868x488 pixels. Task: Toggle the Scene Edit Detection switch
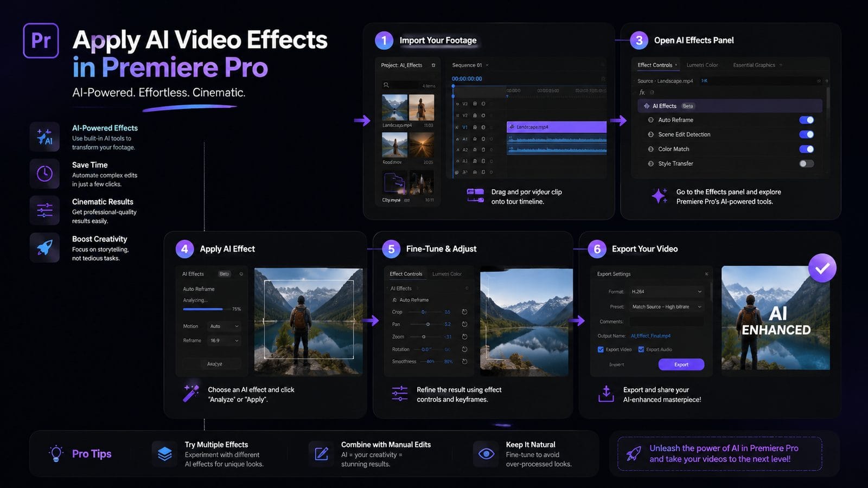[806, 134]
